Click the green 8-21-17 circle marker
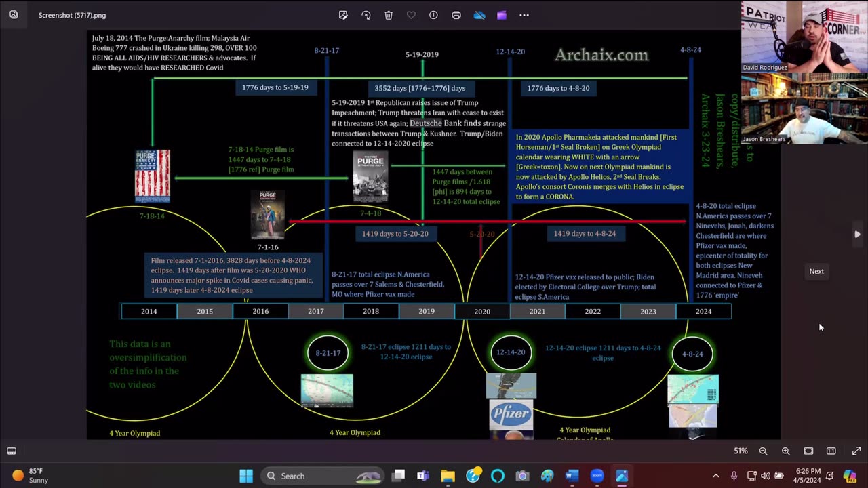868x488 pixels. (328, 353)
